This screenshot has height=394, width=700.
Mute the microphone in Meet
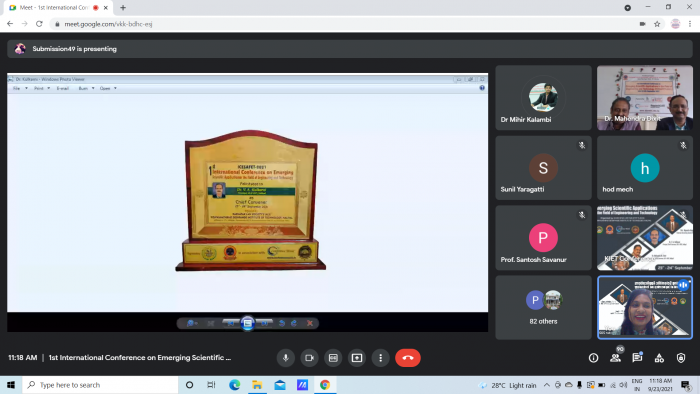(286, 358)
